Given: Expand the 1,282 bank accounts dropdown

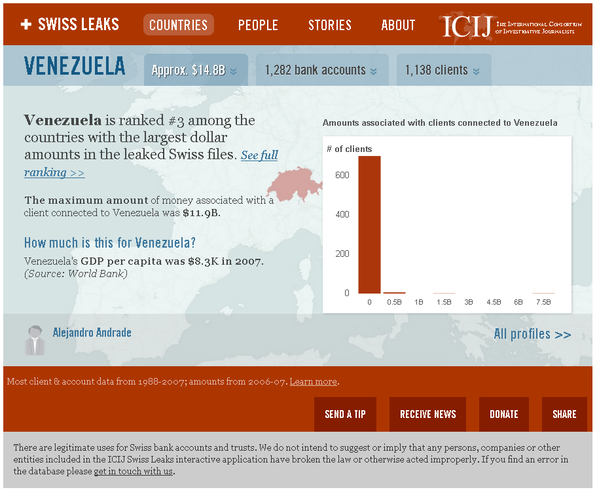Looking at the screenshot, I should [322, 70].
